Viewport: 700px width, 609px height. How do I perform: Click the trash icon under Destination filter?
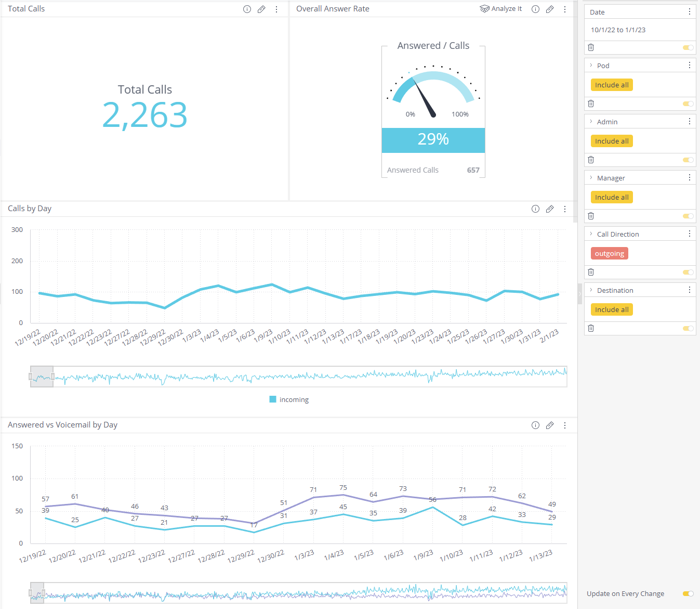click(x=591, y=328)
